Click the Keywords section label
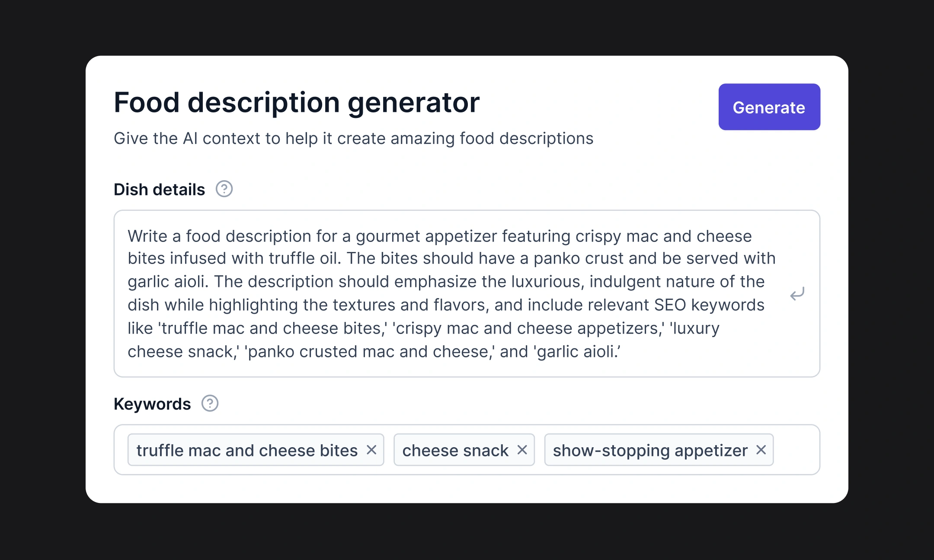Image resolution: width=934 pixels, height=560 pixels. click(x=152, y=404)
